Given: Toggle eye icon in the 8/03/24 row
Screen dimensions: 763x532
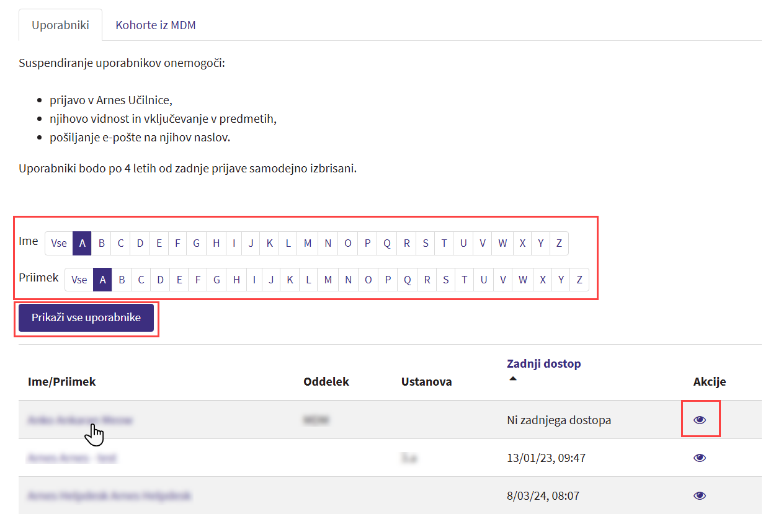Looking at the screenshot, I should 700,495.
